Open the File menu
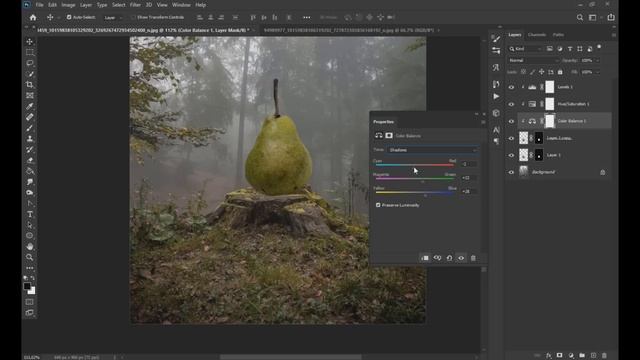This screenshot has height=360, width=640. (40, 5)
